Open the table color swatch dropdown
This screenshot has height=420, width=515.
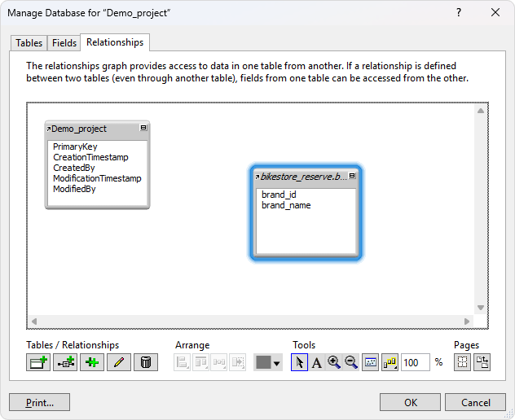[x=268, y=362]
